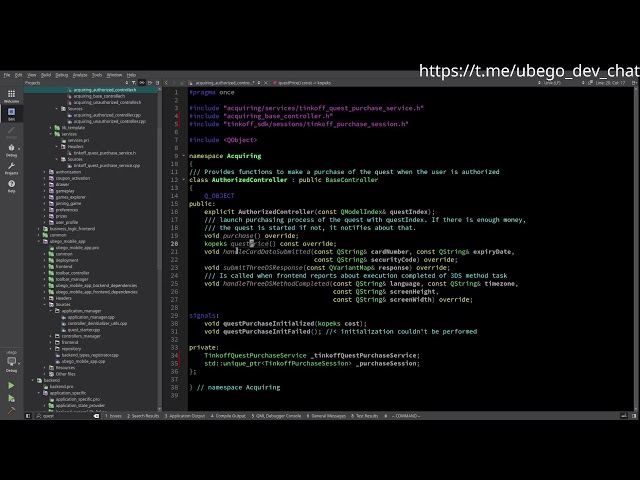Build the project with the hammer icon
Image resolution: width=640 pixels, height=480 pixels.
click(x=11, y=410)
